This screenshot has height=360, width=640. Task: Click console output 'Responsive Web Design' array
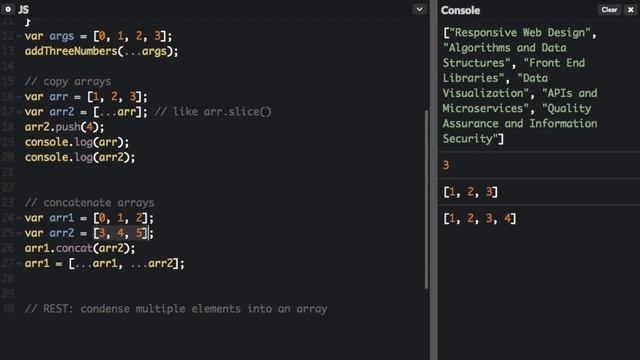520,86
